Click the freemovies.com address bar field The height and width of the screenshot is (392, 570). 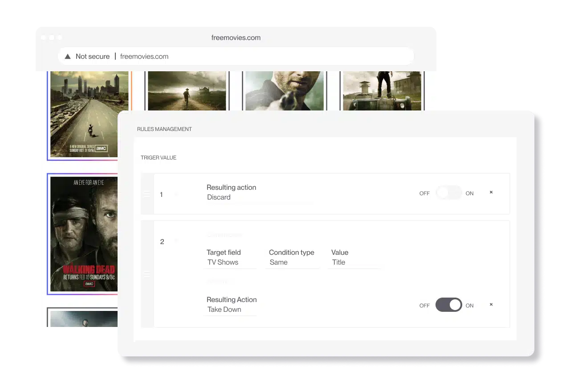pos(236,57)
